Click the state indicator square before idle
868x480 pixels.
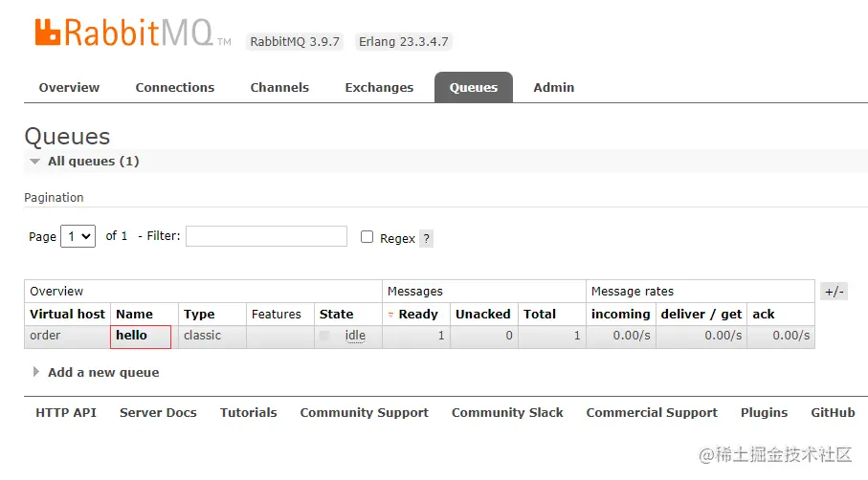click(324, 336)
